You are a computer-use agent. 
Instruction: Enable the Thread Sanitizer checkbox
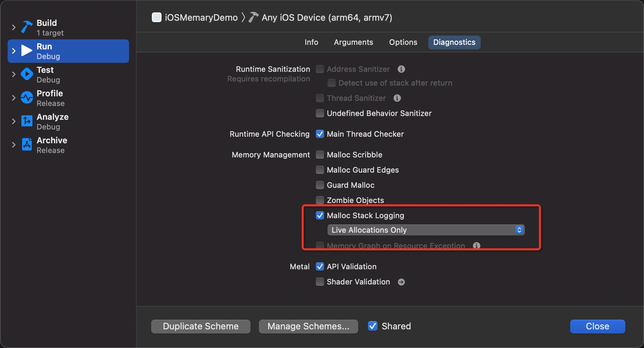click(x=320, y=98)
